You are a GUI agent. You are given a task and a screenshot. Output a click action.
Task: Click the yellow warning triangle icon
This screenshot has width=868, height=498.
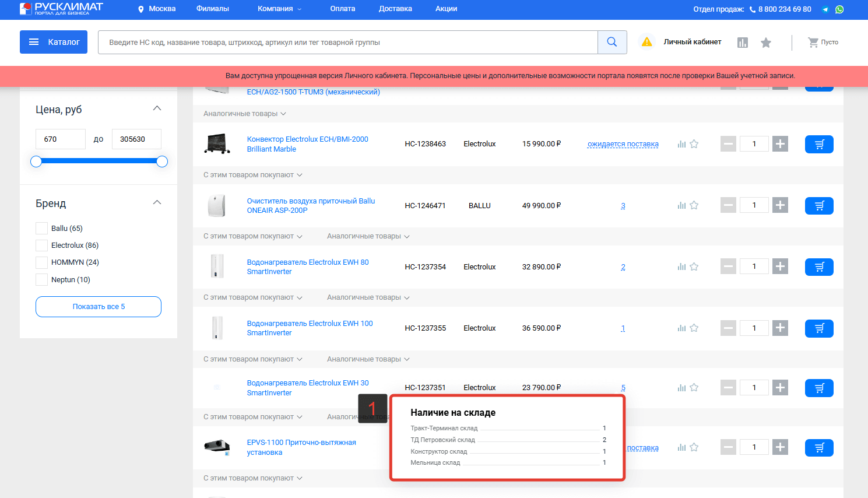646,42
